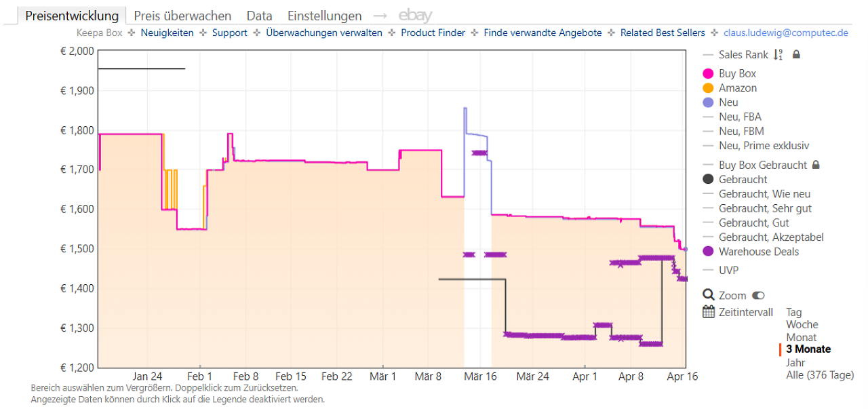The image size is (868, 409).
Task: Click the Buy Box Gebraucht lock icon
Action: click(x=816, y=165)
